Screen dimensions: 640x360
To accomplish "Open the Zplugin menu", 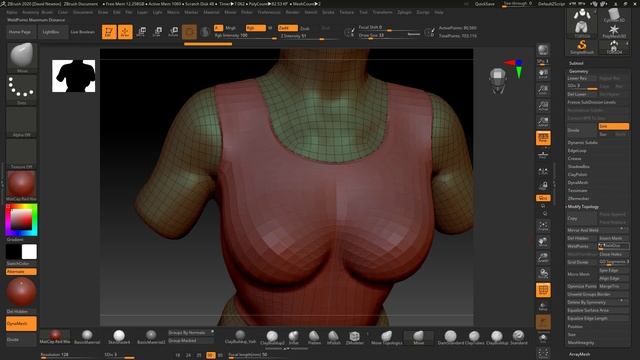I will 404,12.
